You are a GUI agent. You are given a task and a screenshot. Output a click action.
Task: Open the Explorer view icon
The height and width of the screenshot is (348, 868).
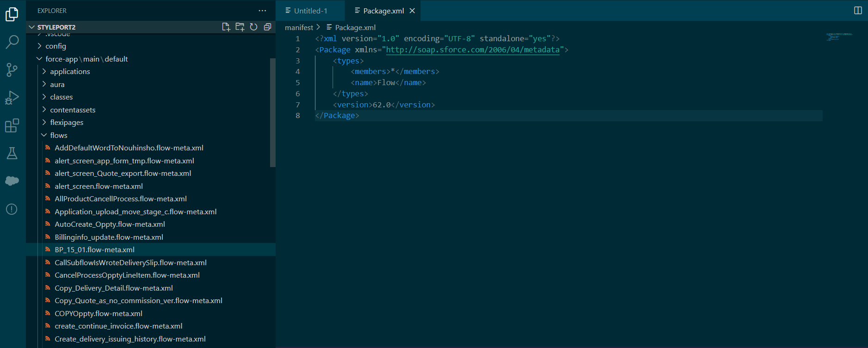pyautogui.click(x=12, y=14)
